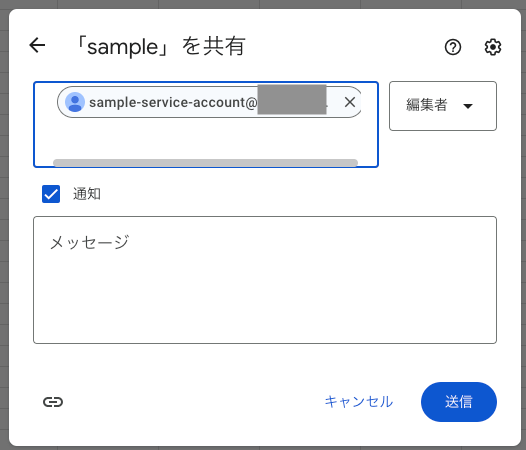This screenshot has width=526, height=450.
Task: Uncheck the 通知 notification checkbox
Action: (51, 194)
